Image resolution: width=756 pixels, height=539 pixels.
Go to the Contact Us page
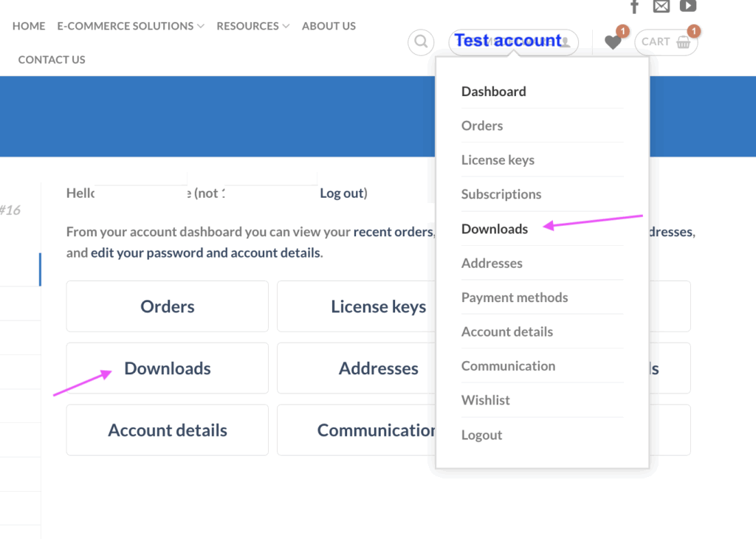52,60
